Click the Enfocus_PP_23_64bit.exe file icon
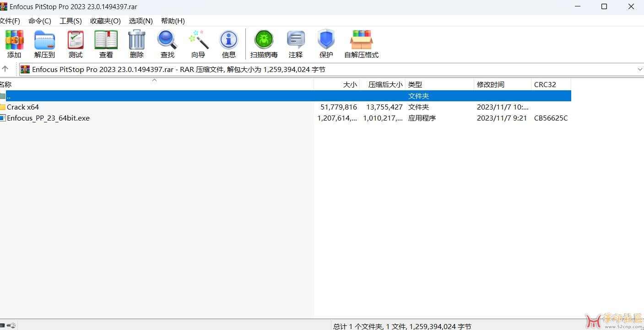Screen dimensions: 644x330 pyautogui.click(x=2, y=118)
